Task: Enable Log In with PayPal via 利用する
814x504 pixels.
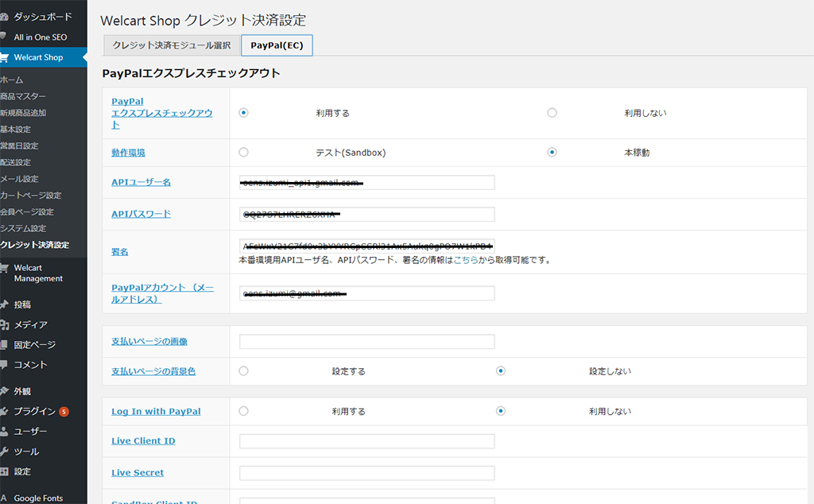Action: [243, 410]
